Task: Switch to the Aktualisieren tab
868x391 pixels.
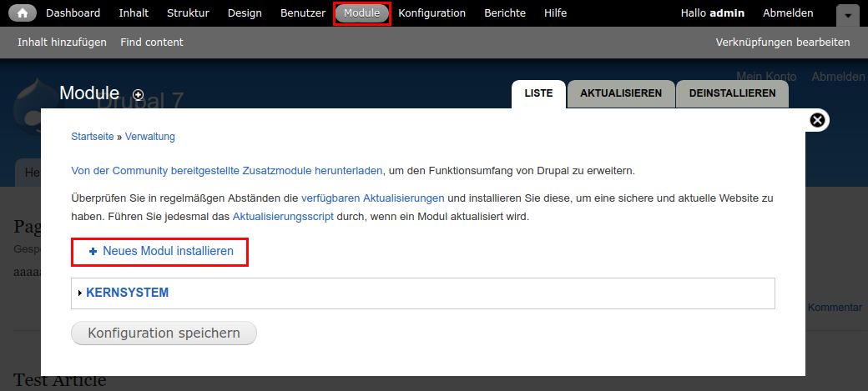Action: [621, 93]
